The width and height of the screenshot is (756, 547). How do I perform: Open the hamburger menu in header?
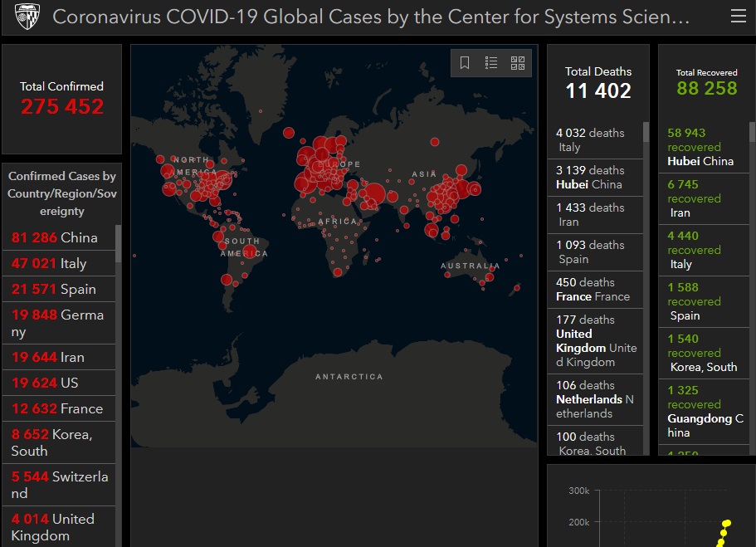coord(738,17)
